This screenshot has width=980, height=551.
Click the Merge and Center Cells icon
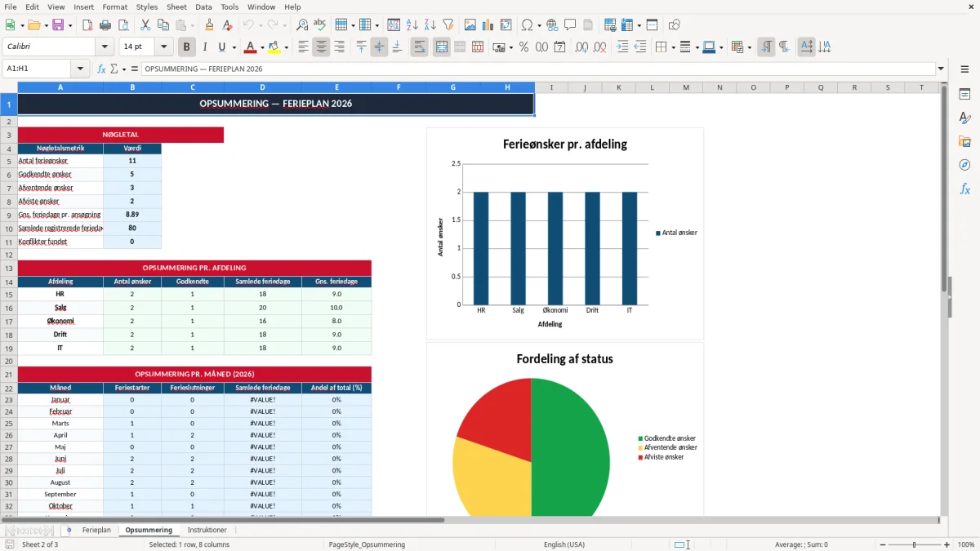pyautogui.click(x=442, y=47)
